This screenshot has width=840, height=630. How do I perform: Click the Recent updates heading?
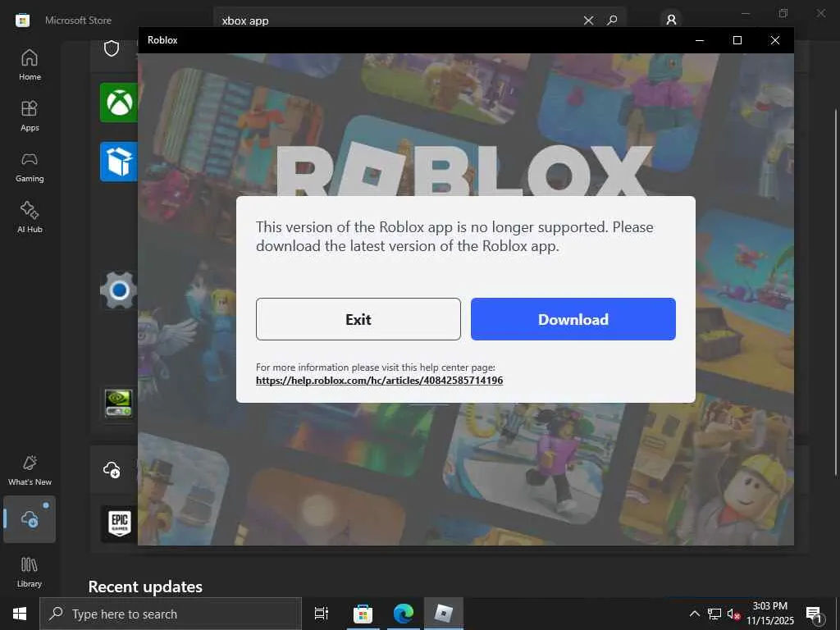pos(145,587)
